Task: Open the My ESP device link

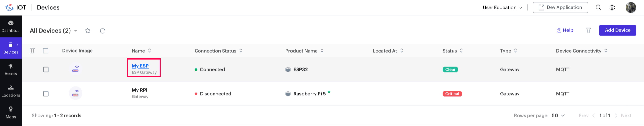Action: point(140,66)
